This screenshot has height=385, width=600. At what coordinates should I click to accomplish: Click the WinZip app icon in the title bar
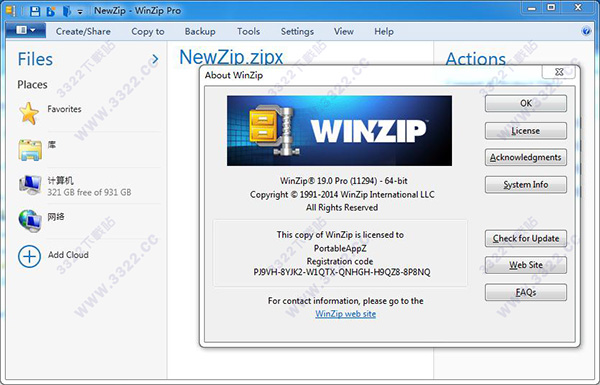[11, 11]
